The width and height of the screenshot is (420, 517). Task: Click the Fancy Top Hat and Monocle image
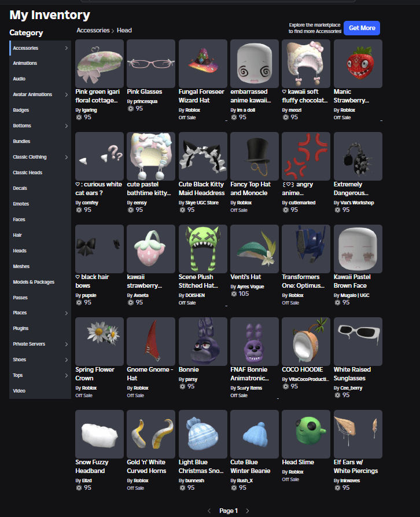[254, 156]
